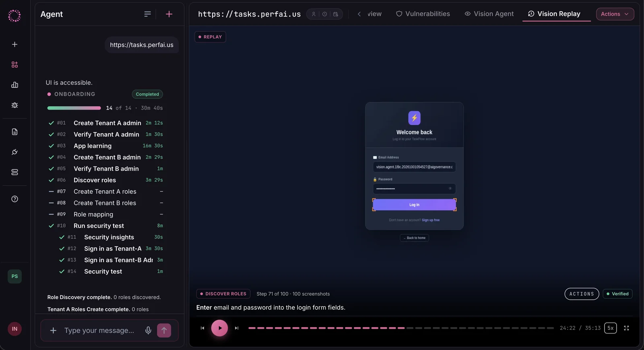Viewport: 644px width, 350px height.
Task: Open the dashboard grid icon in sidebar
Action: [14, 64]
